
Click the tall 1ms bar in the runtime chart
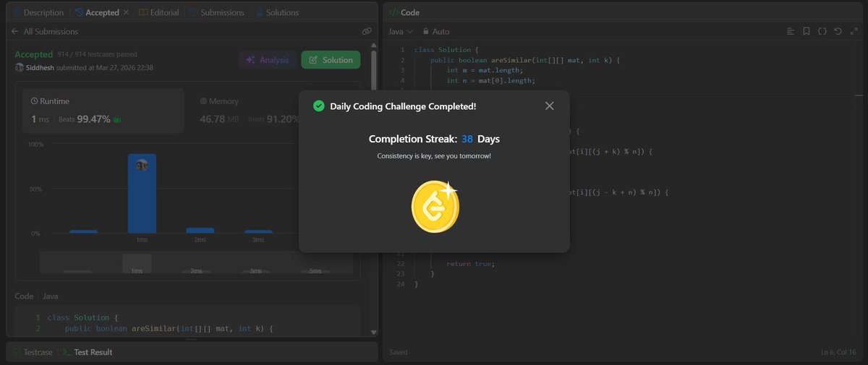[x=142, y=194]
